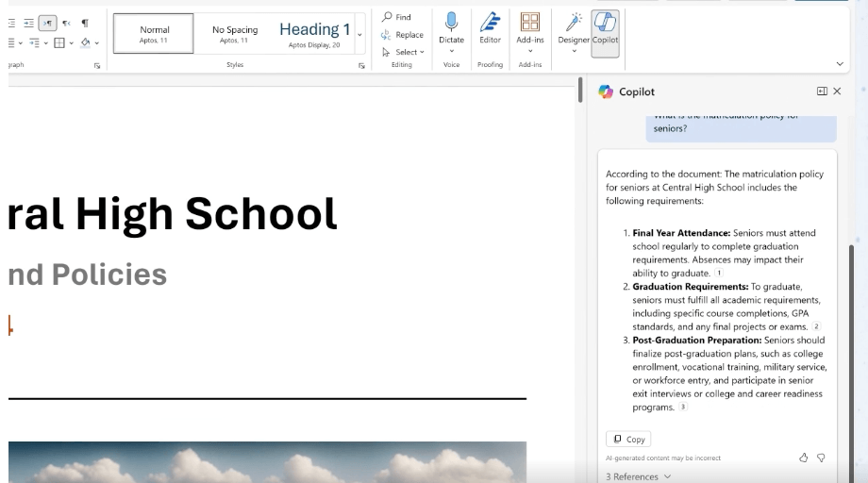This screenshot has width=868, height=483.
Task: Open the Add-ins gallery
Action: pyautogui.click(x=529, y=28)
